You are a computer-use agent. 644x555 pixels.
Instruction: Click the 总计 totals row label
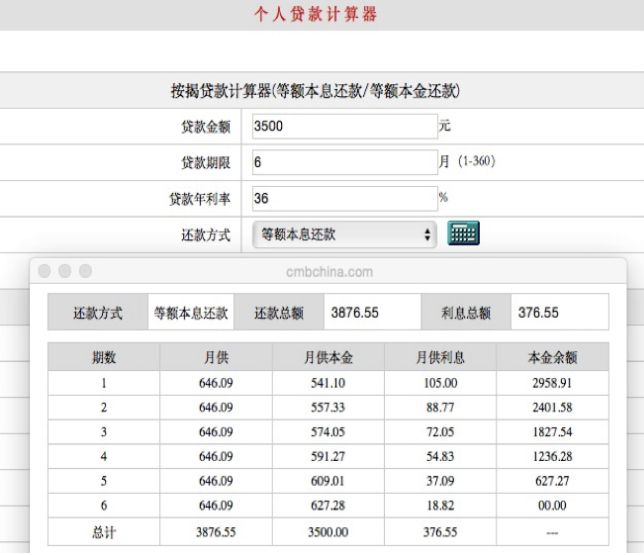click(x=104, y=533)
